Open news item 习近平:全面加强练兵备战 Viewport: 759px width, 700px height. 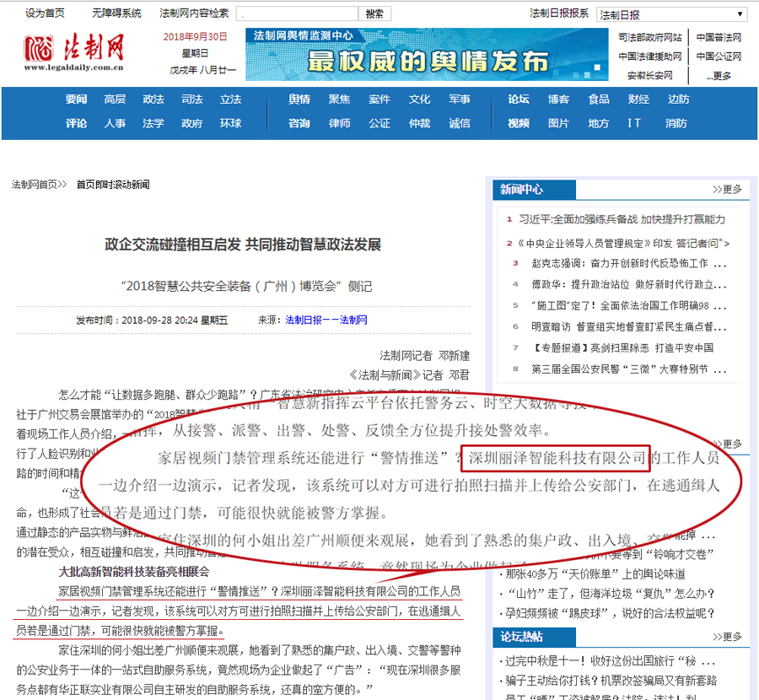tap(622, 220)
